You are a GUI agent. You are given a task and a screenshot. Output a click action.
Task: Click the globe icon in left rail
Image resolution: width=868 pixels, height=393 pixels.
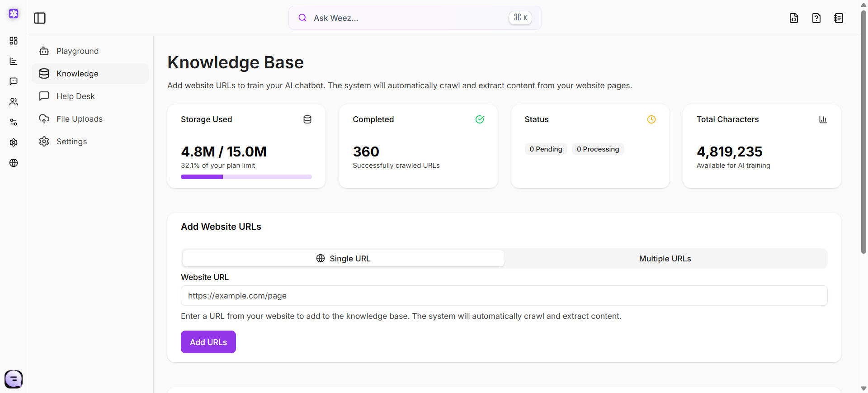(14, 163)
